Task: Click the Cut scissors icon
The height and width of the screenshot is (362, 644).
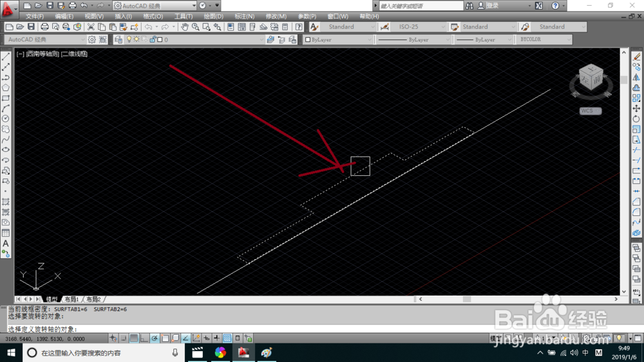Action: click(x=91, y=26)
